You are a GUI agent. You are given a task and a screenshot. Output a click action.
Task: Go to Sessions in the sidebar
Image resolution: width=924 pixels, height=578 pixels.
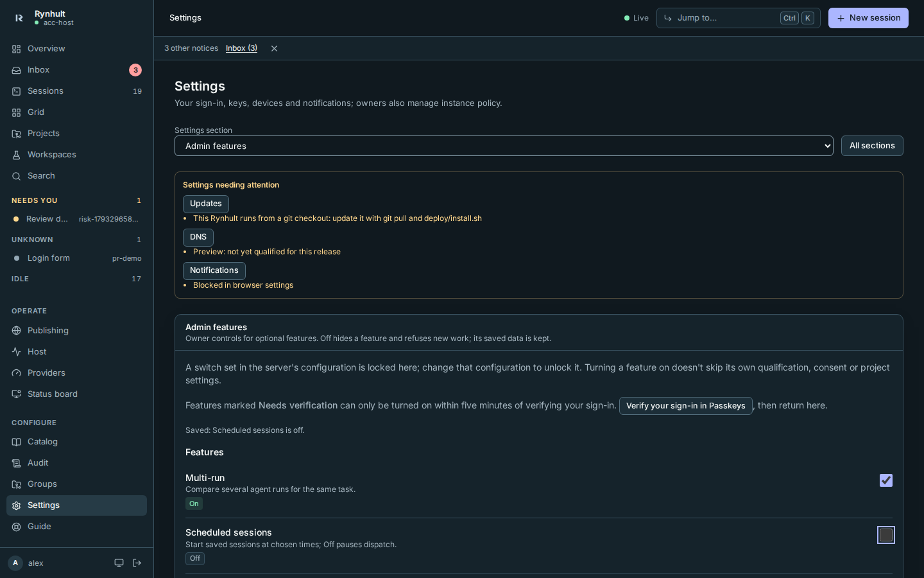(x=76, y=91)
